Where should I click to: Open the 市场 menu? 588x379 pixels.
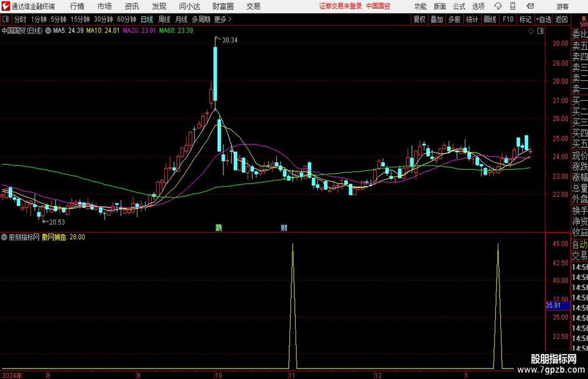(105, 6)
